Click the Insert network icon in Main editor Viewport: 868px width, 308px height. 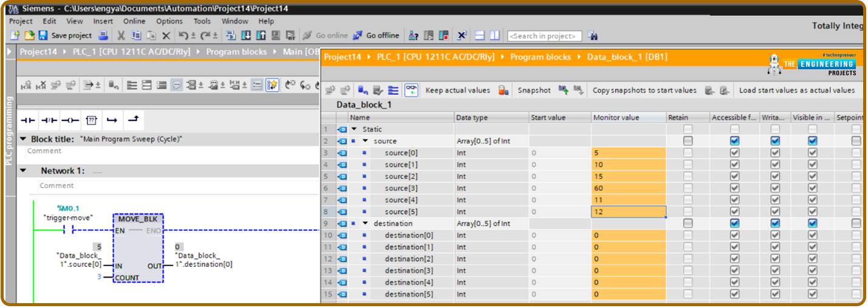(27, 86)
